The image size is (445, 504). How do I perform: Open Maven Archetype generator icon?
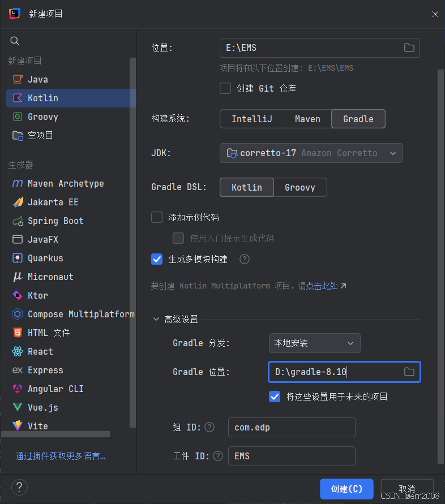(x=18, y=183)
